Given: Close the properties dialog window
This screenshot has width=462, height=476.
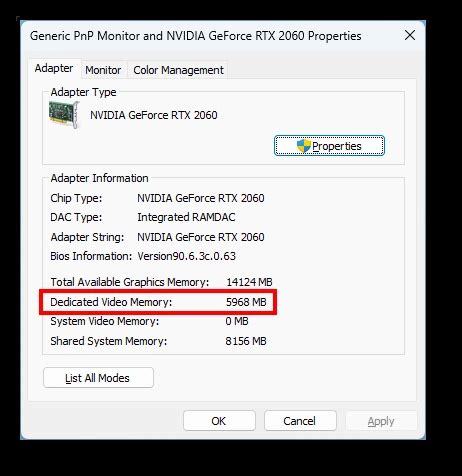Looking at the screenshot, I should coord(410,35).
